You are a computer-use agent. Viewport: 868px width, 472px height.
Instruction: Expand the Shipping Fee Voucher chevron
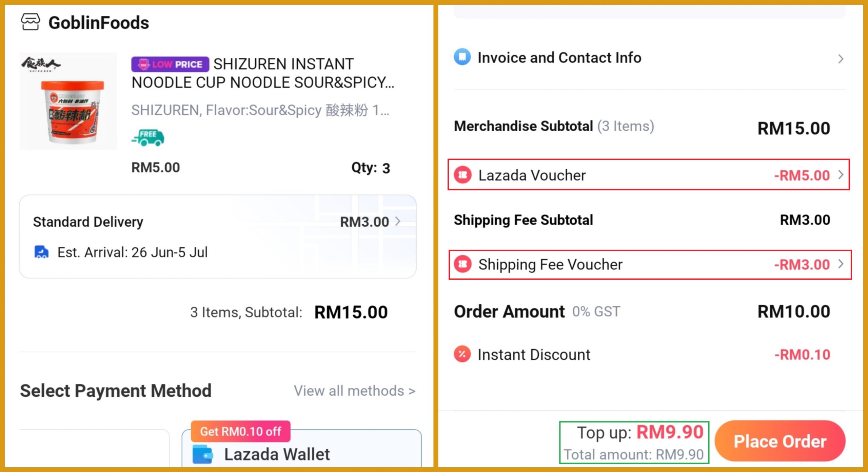(841, 264)
